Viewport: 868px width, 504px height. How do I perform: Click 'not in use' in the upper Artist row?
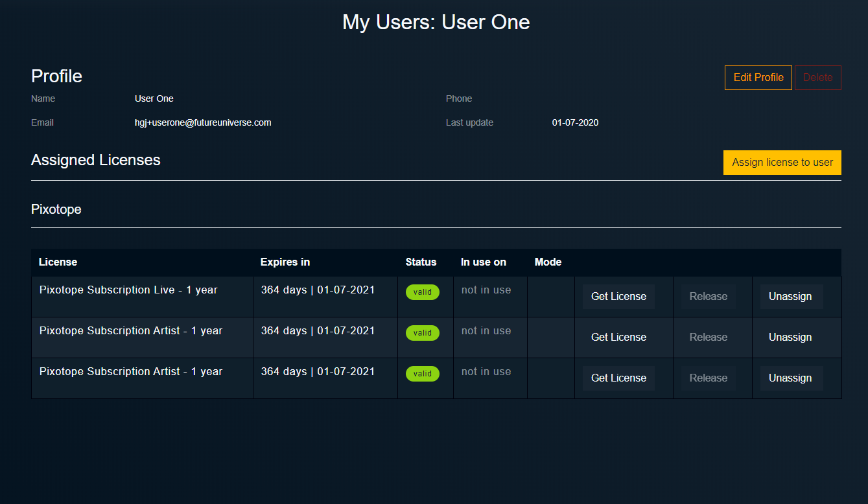(x=486, y=331)
